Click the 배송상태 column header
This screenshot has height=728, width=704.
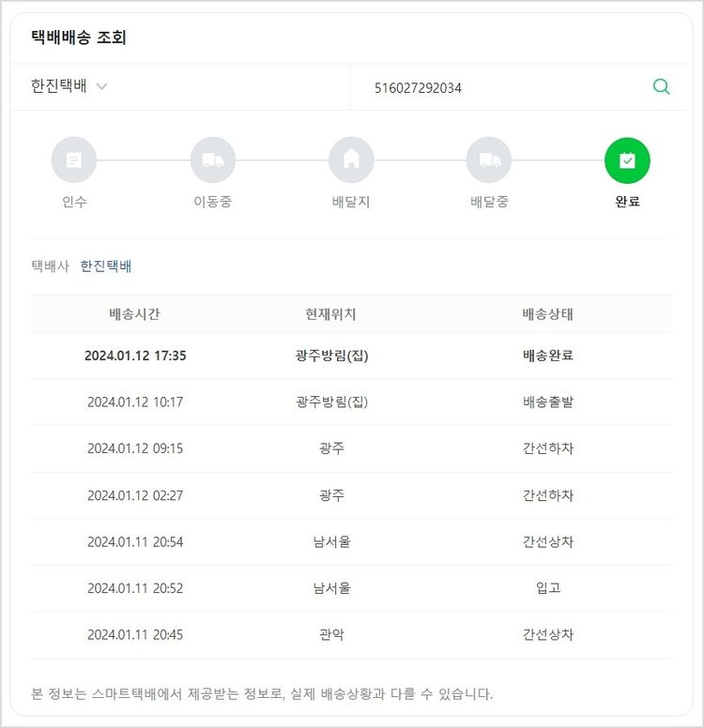pyautogui.click(x=547, y=314)
